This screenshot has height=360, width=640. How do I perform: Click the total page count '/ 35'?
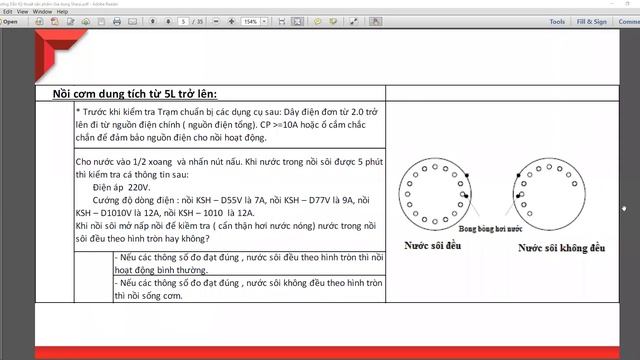click(x=198, y=22)
